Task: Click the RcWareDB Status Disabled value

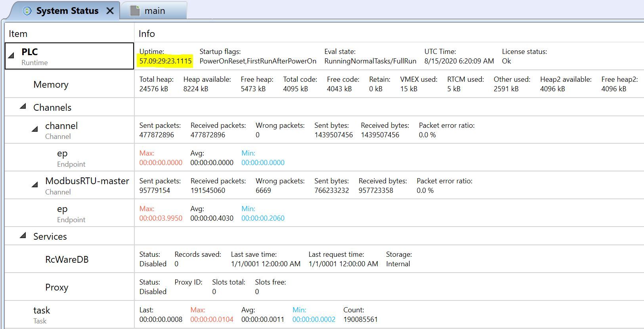Action: point(153,264)
